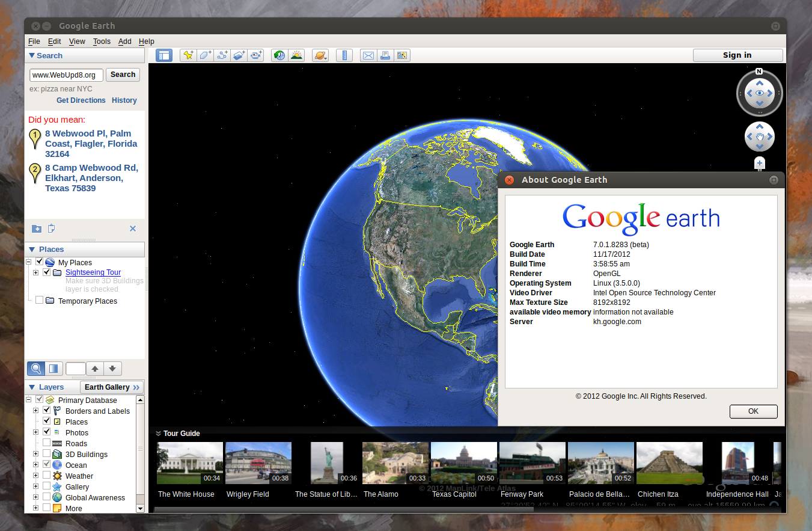812x531 pixels.
Task: Click the Print toolbar icon
Action: (x=385, y=55)
